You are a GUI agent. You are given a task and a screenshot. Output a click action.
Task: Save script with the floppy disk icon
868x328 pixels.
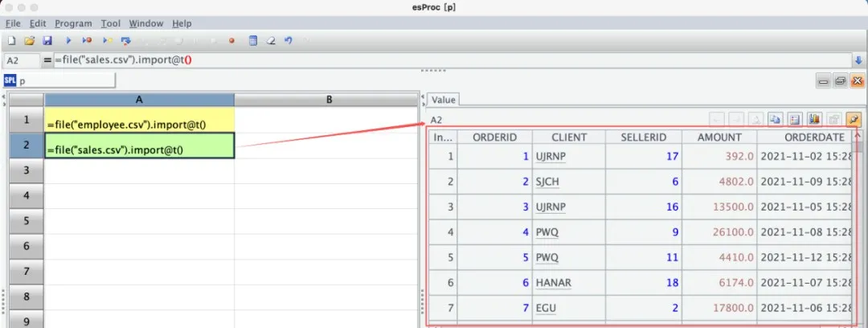[47, 40]
